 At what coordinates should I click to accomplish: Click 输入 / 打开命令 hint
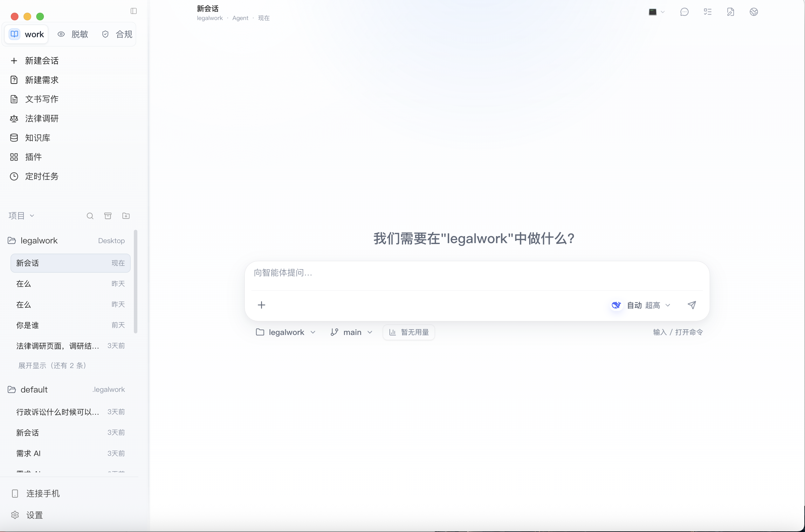[678, 332]
